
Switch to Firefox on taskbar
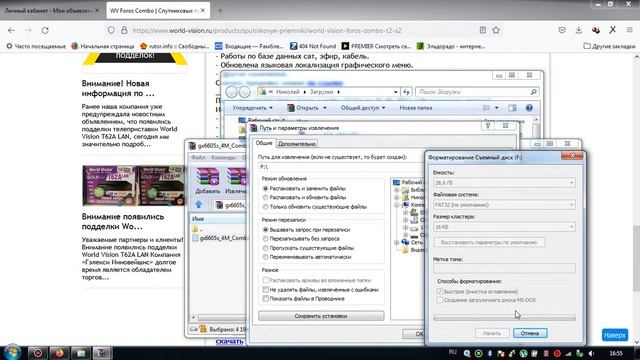(x=59, y=353)
